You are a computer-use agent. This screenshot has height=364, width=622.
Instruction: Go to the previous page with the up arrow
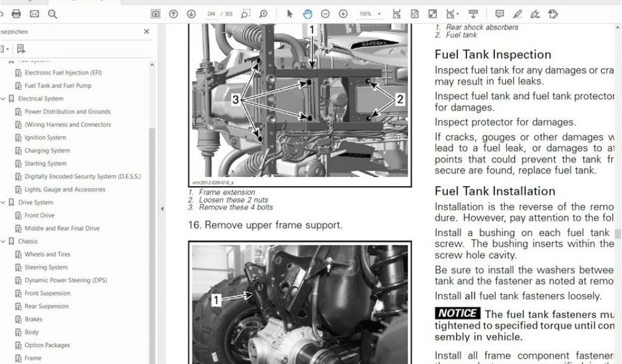(x=174, y=14)
